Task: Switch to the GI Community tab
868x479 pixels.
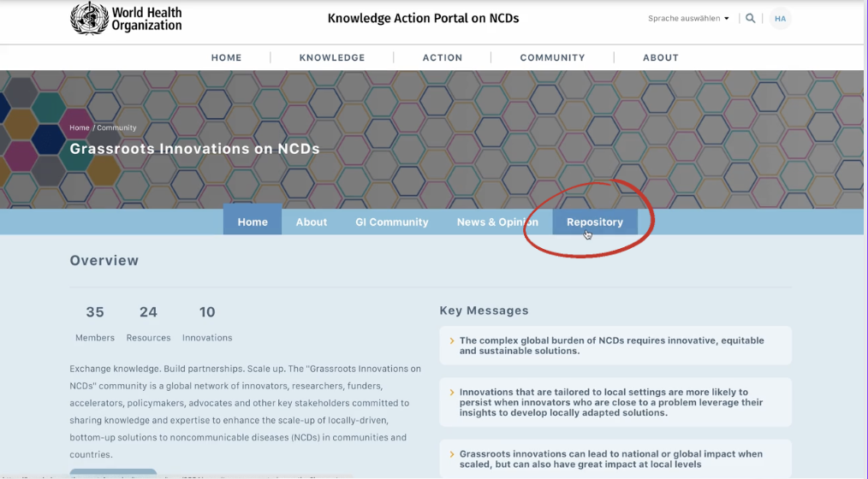Action: [392, 222]
